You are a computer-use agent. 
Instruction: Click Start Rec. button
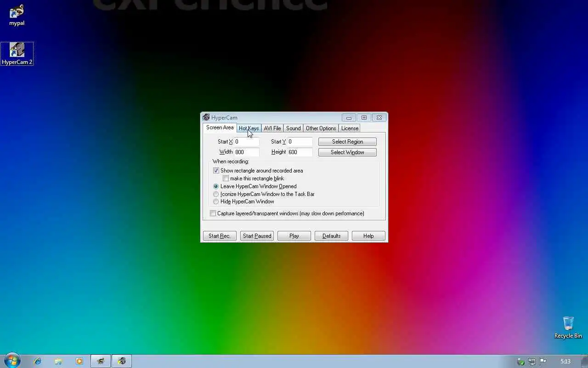tap(220, 236)
